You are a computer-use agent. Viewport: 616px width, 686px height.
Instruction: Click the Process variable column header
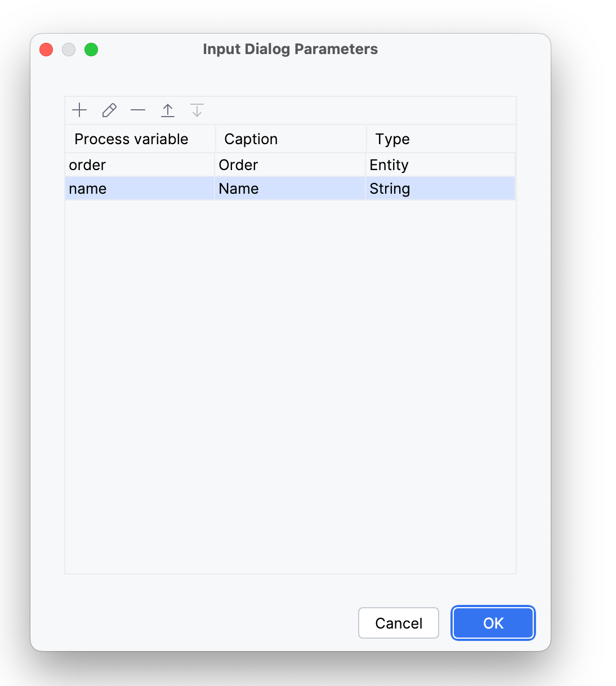140,139
